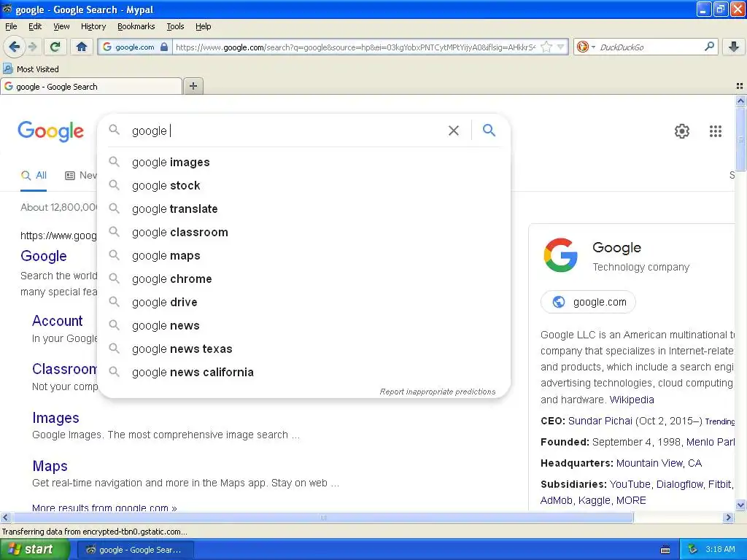Go back to the previous page
This screenshot has height=560, width=747.
pyautogui.click(x=15, y=47)
